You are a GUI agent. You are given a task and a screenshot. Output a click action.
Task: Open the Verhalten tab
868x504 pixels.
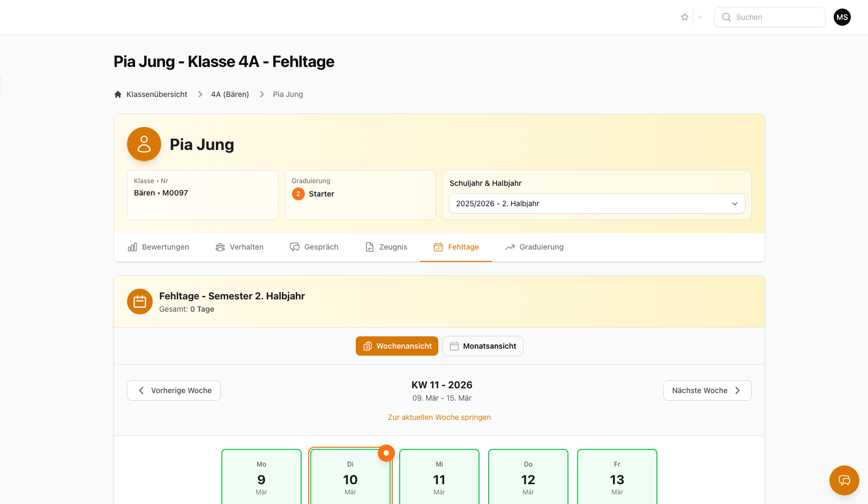tap(240, 247)
